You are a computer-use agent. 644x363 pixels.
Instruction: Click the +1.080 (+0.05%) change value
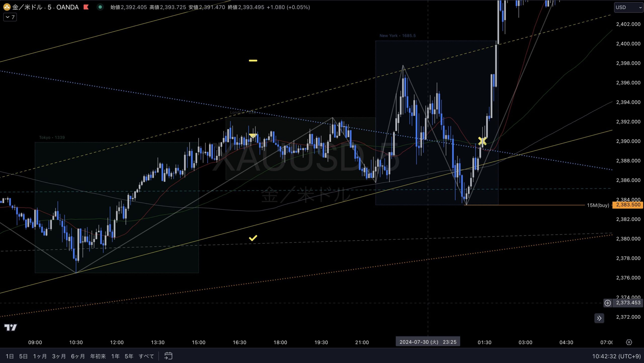(288, 7)
